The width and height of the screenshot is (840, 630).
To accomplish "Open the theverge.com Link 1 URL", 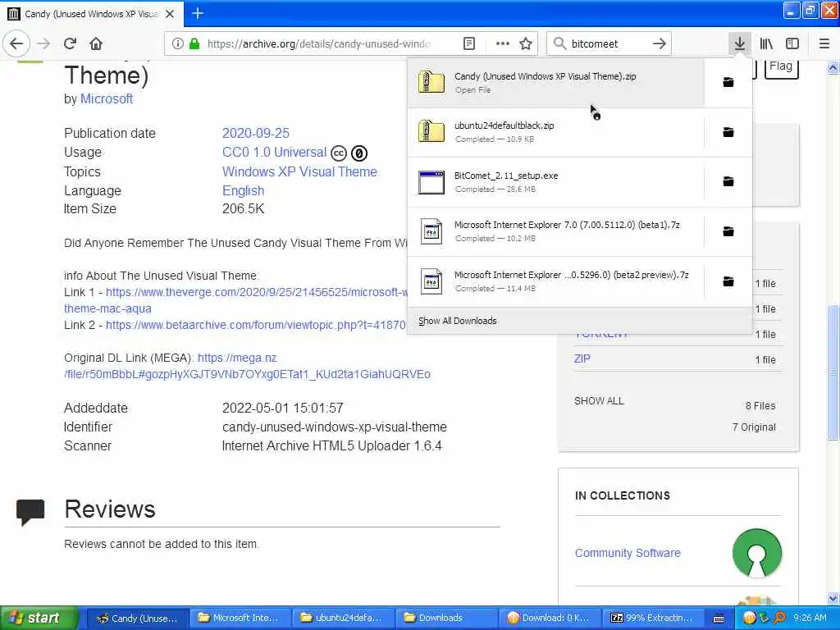I will pyautogui.click(x=257, y=292).
